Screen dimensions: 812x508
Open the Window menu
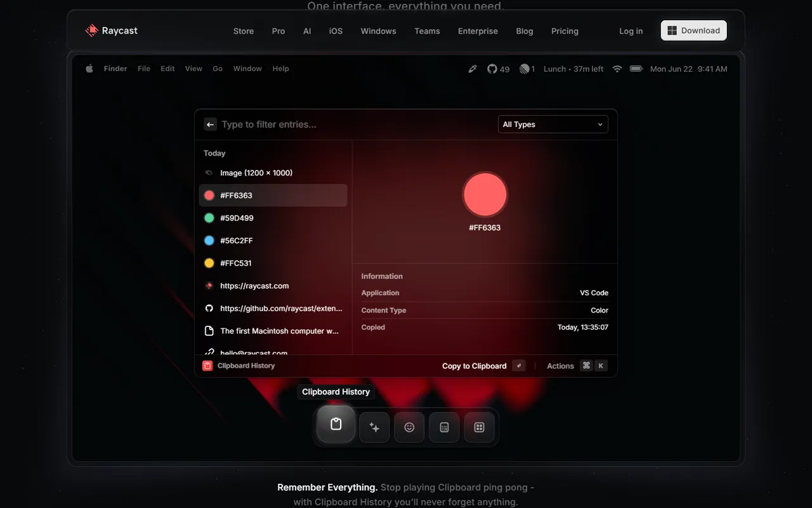coord(247,69)
